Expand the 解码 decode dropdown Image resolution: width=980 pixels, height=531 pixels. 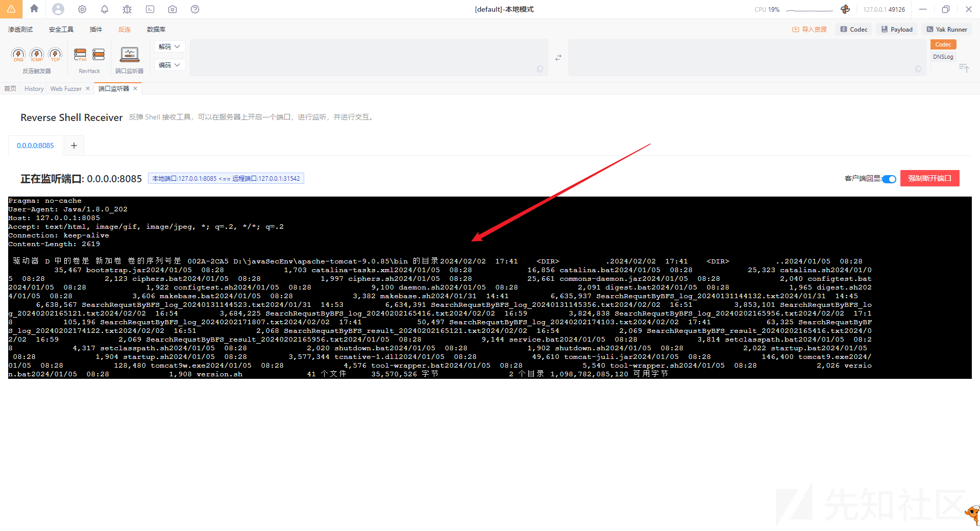[x=169, y=46]
